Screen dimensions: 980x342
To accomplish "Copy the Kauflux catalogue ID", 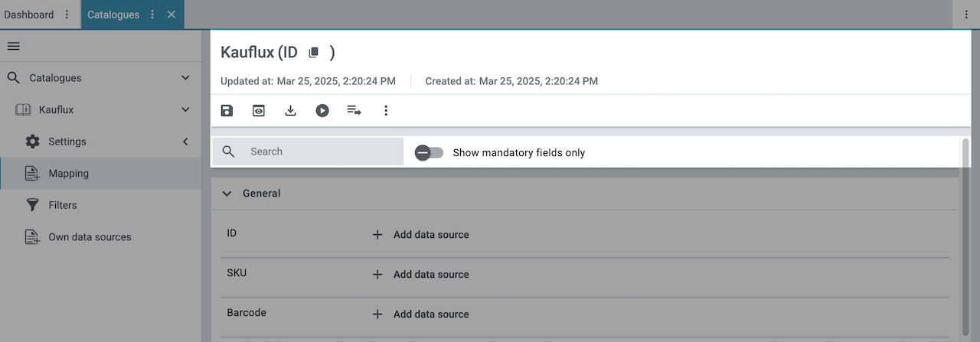I will (313, 53).
